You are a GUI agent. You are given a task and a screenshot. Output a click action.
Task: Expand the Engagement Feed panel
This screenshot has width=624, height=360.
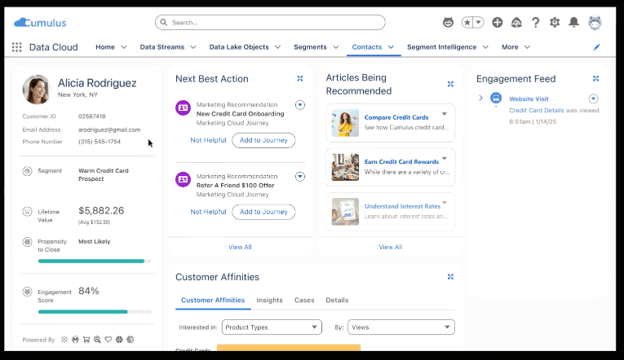(596, 79)
